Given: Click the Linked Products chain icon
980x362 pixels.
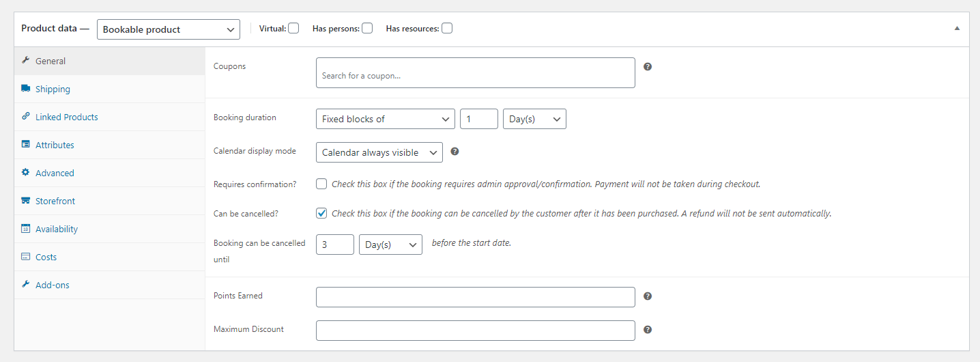Looking at the screenshot, I should click(x=26, y=117).
